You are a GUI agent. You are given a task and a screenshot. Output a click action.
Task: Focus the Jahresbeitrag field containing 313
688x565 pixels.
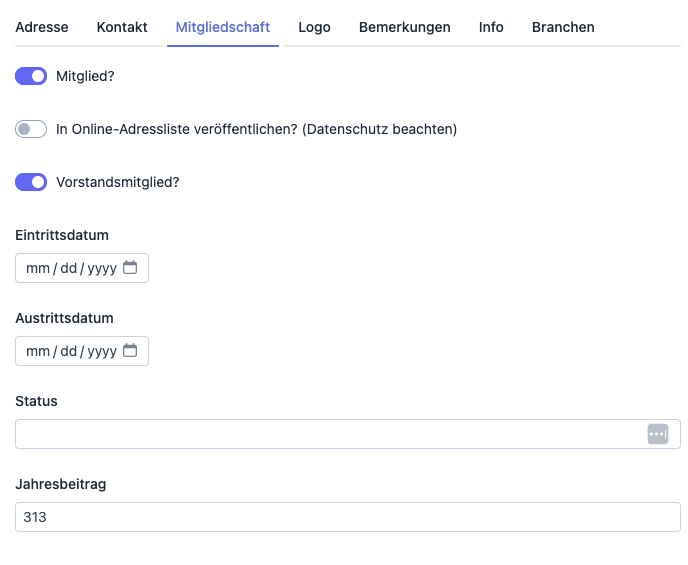(x=347, y=517)
